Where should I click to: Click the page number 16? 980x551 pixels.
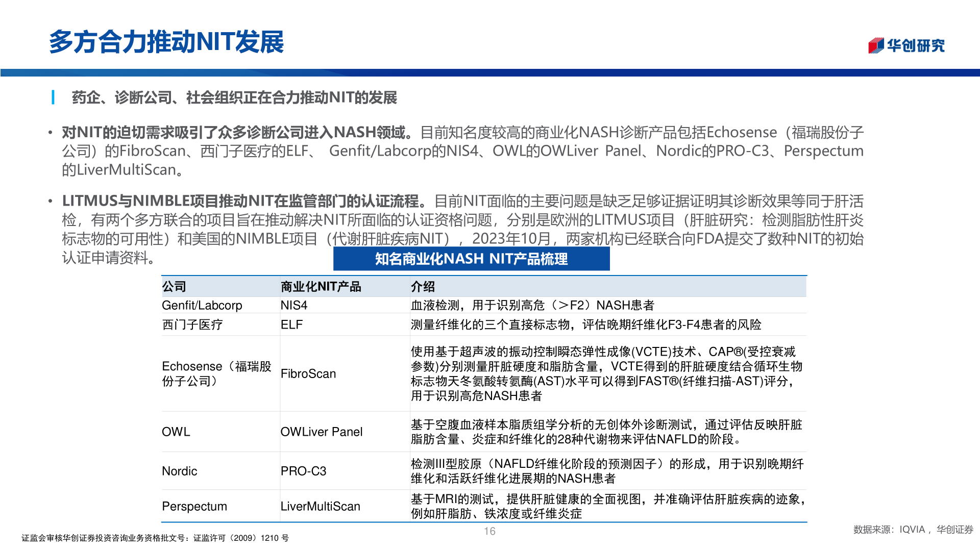[x=489, y=532]
